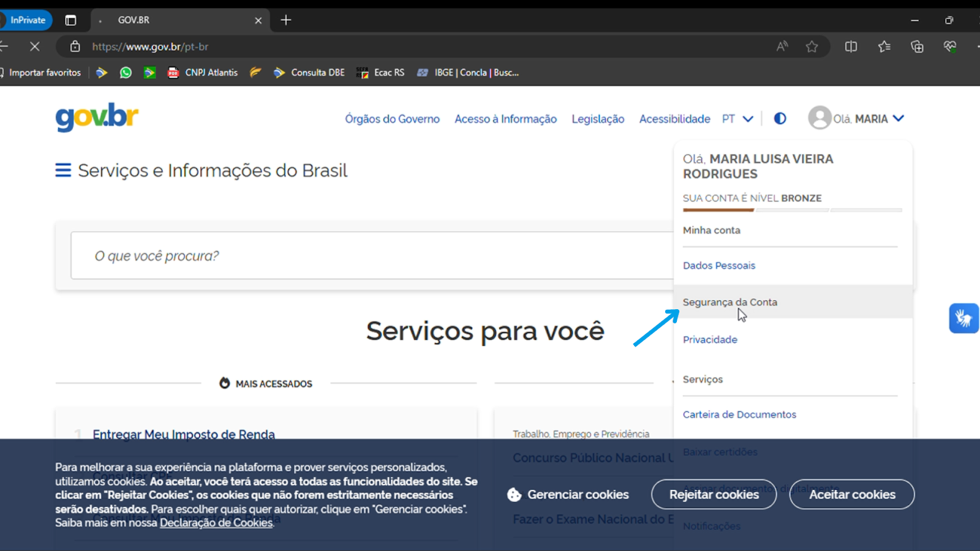Go to gov.br home logo
This screenshot has height=551, width=980.
point(97,117)
